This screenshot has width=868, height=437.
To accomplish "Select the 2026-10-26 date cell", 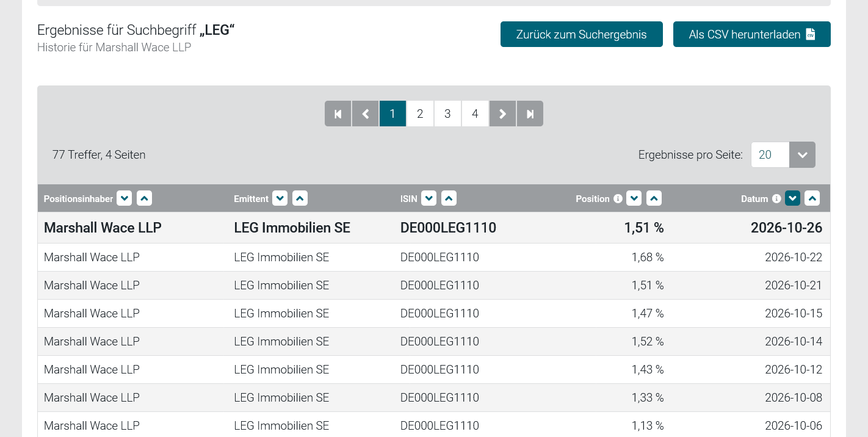I will pos(786,228).
